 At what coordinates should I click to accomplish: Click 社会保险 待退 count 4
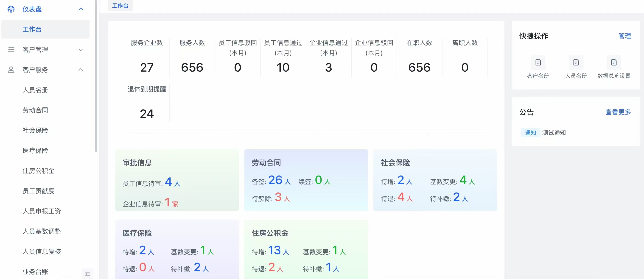tap(401, 197)
